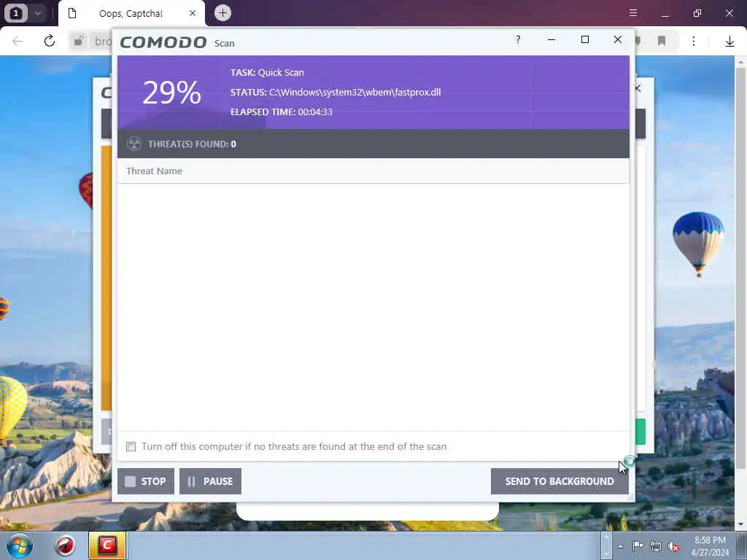
Task: Open browser downloads arrow icon
Action: click(x=729, y=42)
